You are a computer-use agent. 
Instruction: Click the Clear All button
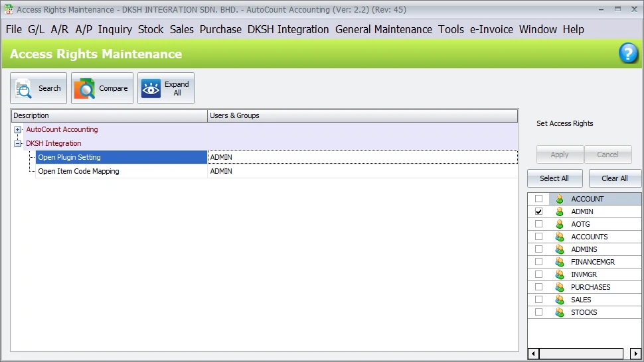point(615,178)
